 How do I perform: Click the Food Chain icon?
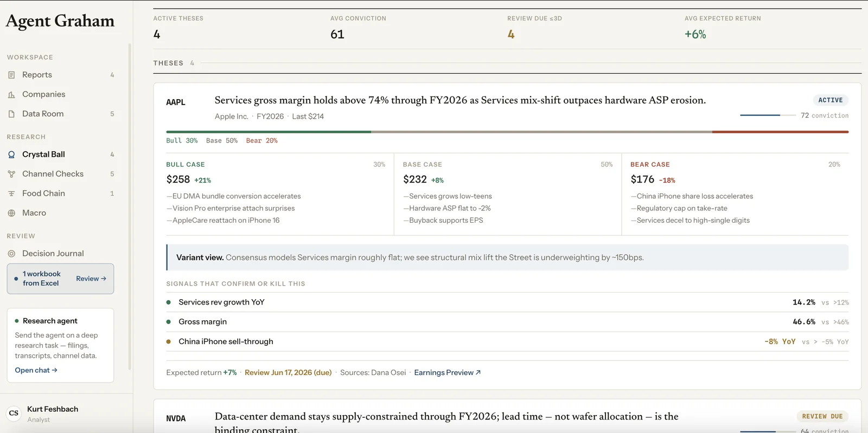click(11, 193)
